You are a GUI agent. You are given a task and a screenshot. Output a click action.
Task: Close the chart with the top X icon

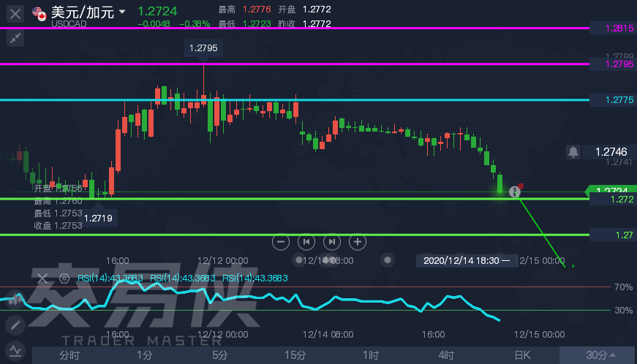point(15,14)
